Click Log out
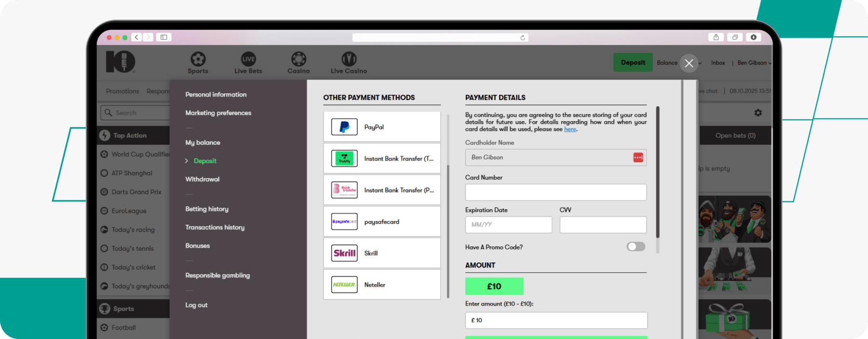The width and height of the screenshot is (868, 339). (196, 305)
